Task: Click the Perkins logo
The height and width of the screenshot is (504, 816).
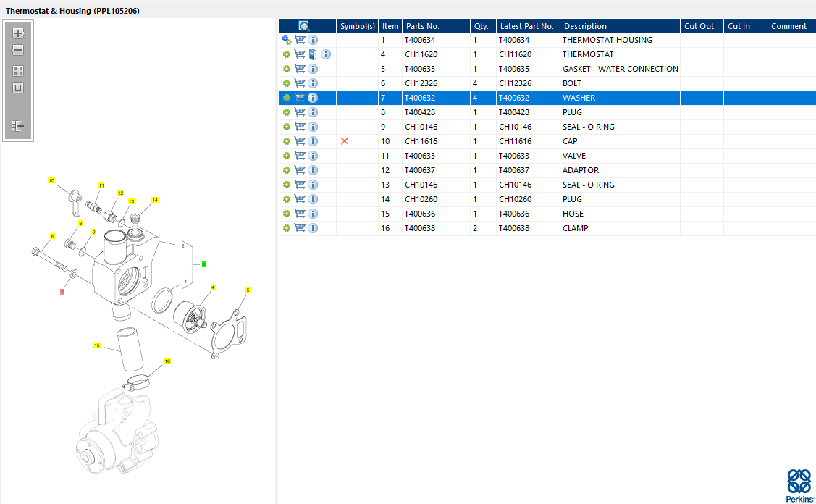Action: click(x=799, y=486)
